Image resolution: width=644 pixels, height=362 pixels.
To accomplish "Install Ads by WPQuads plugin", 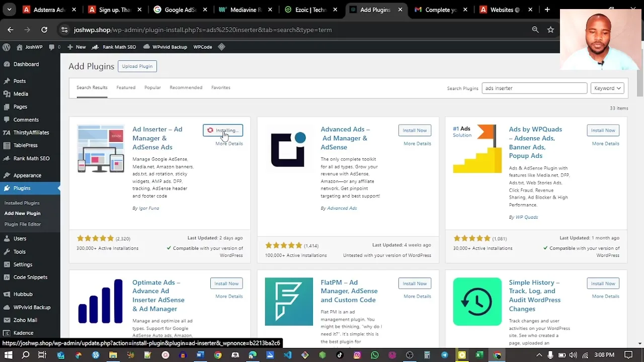I will (603, 130).
